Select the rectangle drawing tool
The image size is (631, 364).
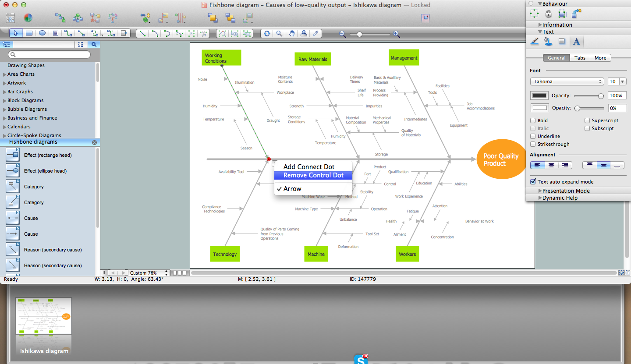[x=29, y=33]
